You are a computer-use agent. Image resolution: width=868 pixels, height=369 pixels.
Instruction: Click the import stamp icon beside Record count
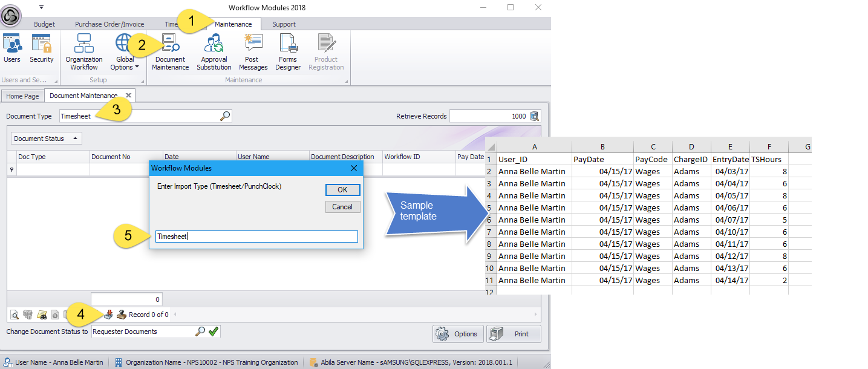(122, 315)
